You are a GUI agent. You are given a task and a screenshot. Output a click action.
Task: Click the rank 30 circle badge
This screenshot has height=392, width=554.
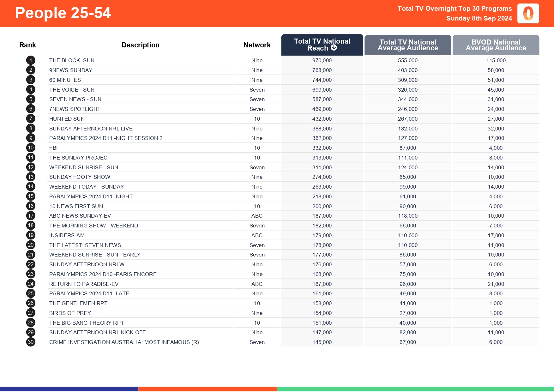click(x=31, y=342)
